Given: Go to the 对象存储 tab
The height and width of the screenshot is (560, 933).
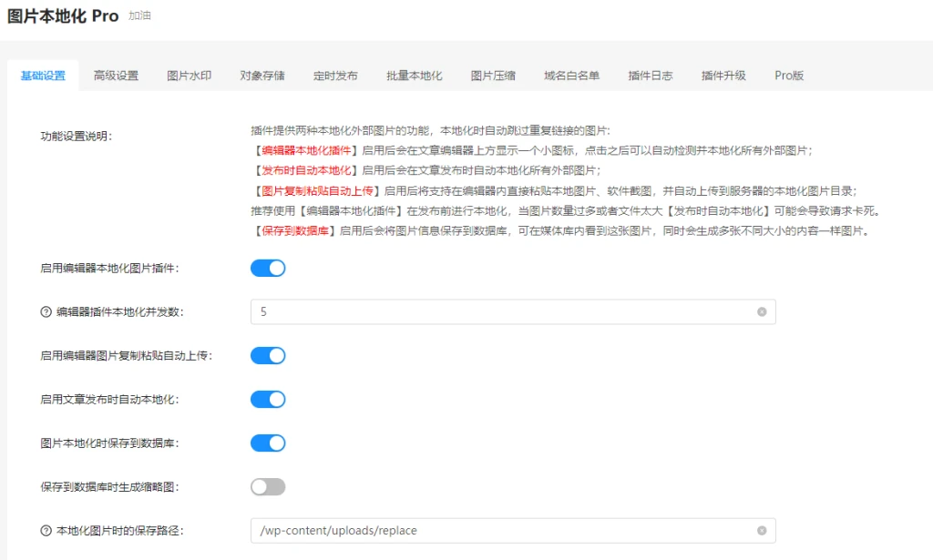Looking at the screenshot, I should click(262, 76).
